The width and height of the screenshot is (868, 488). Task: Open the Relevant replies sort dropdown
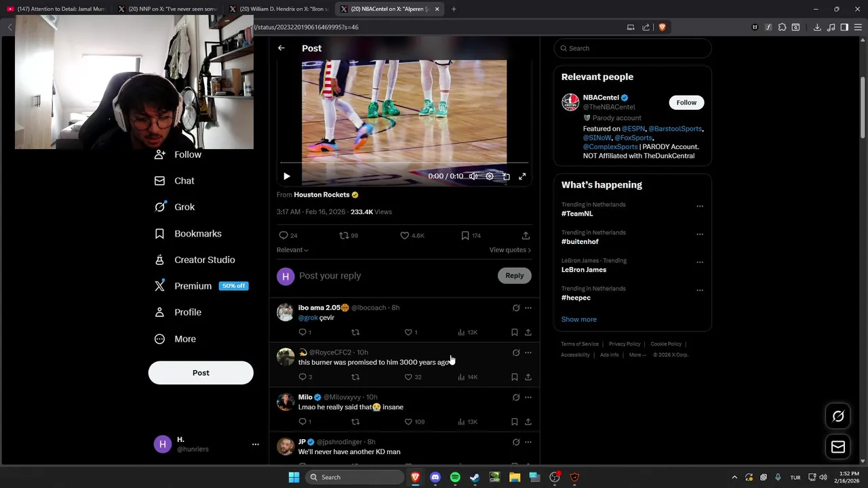point(292,250)
